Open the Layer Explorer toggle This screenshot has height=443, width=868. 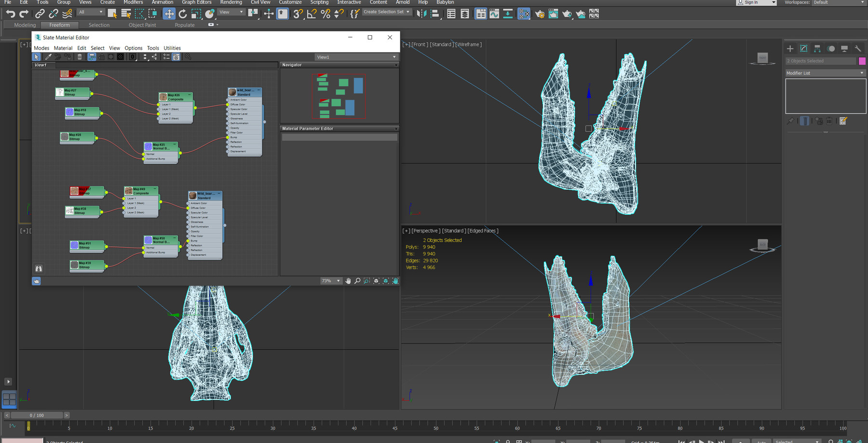pos(465,14)
